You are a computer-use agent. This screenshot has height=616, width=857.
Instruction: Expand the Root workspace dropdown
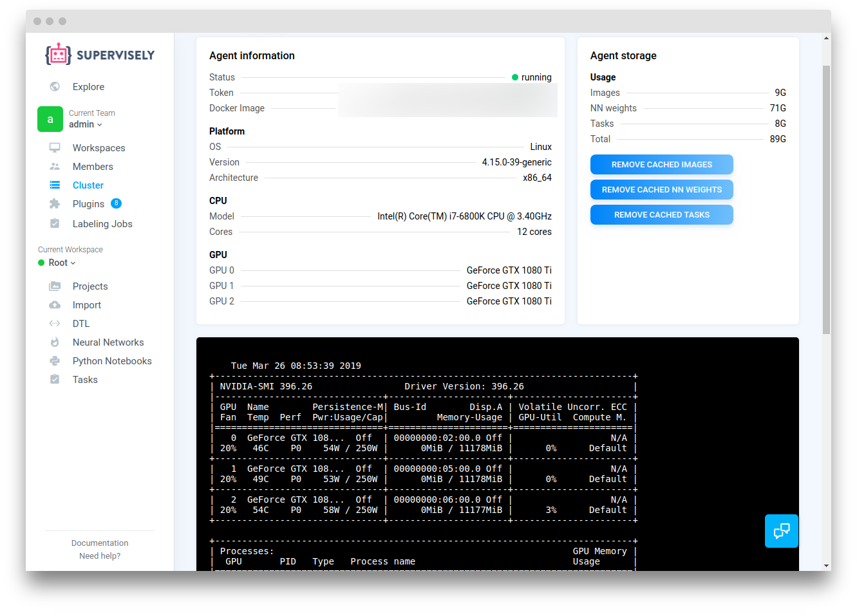[x=62, y=263]
